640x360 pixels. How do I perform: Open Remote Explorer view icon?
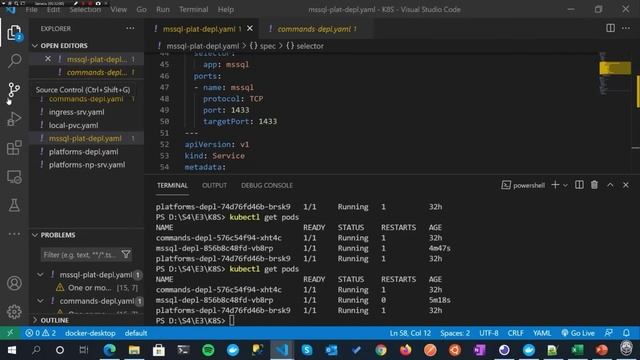pos(14,177)
